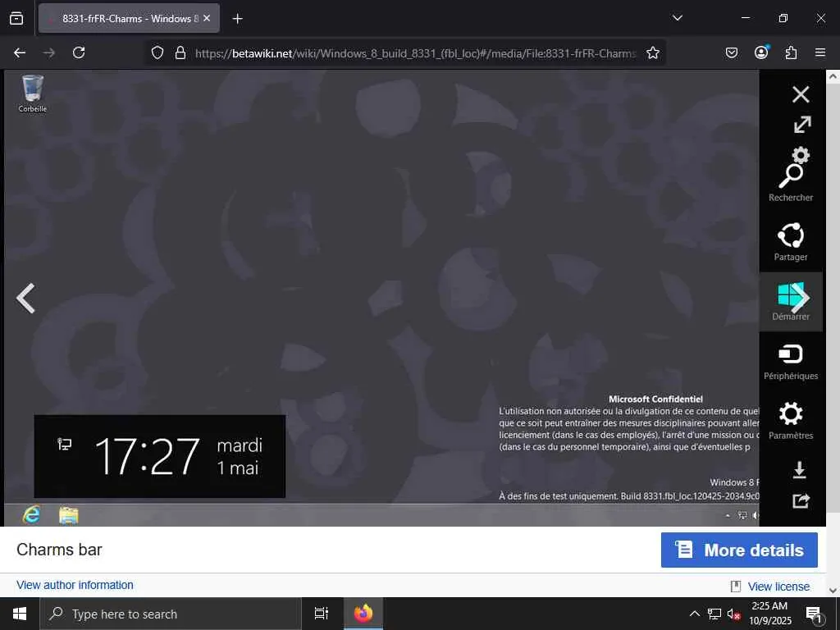The height and width of the screenshot is (630, 840).
Task: Open the Windows Start menu
Action: point(20,614)
